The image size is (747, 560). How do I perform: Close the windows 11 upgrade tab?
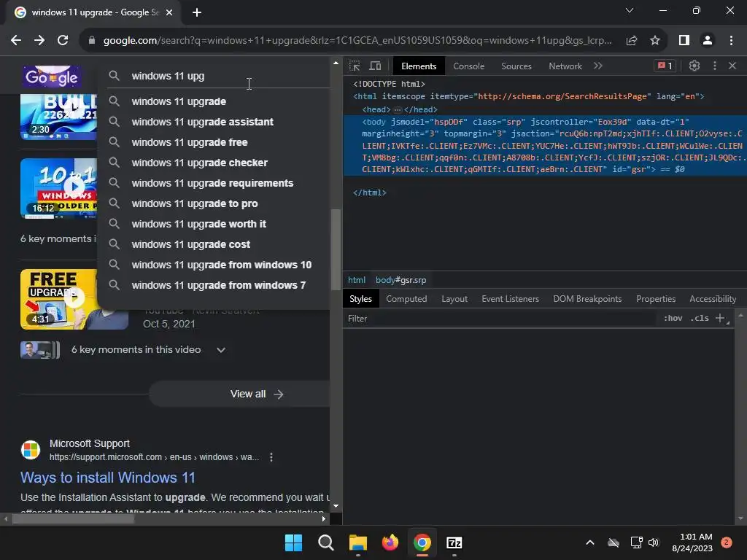pos(169,12)
